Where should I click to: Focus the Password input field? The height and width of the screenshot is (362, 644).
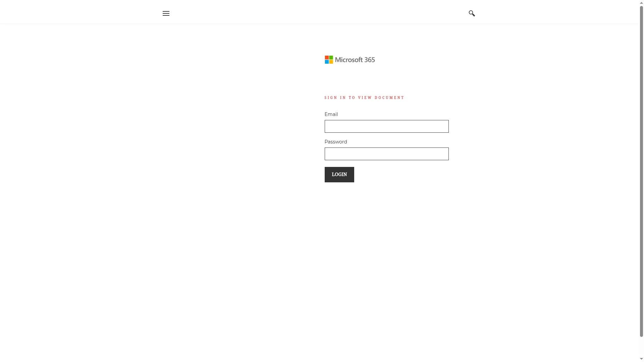pyautogui.click(x=386, y=154)
